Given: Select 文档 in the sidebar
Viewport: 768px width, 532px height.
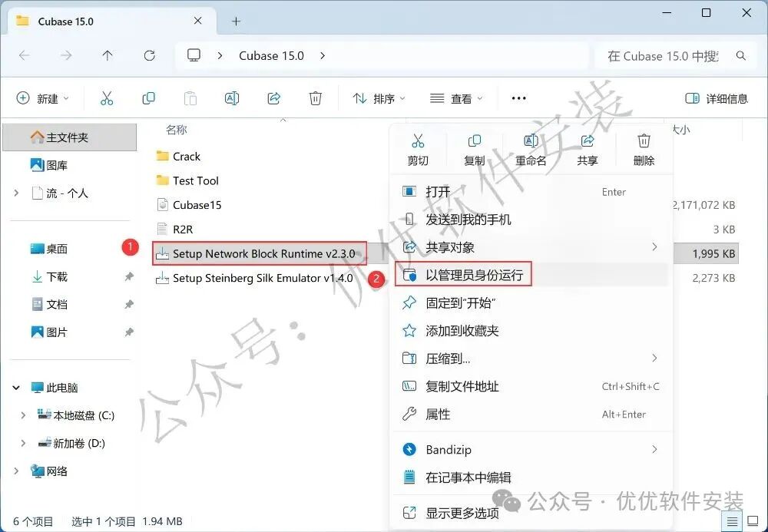Looking at the screenshot, I should click(70, 305).
